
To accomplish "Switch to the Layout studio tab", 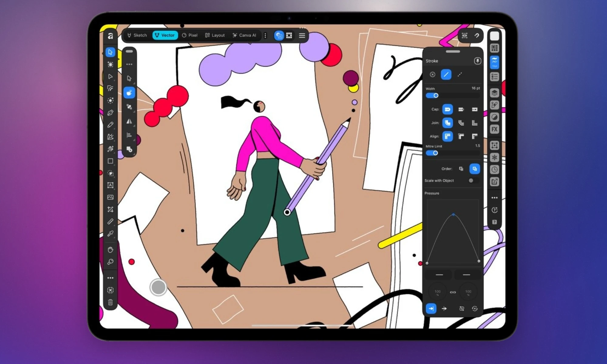I will [x=215, y=35].
